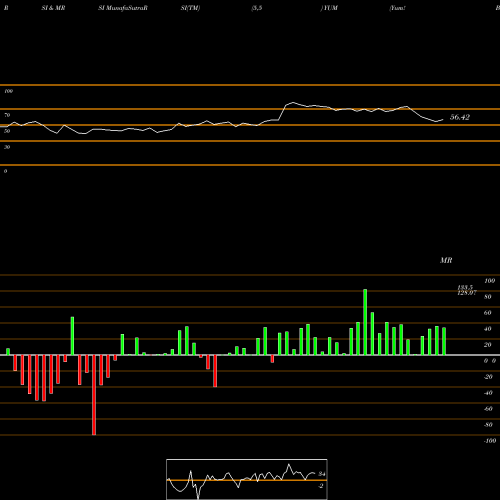Viewport: 500px width, 500px height.
Task: Click the "MR" panel title label
Action: 446,260
